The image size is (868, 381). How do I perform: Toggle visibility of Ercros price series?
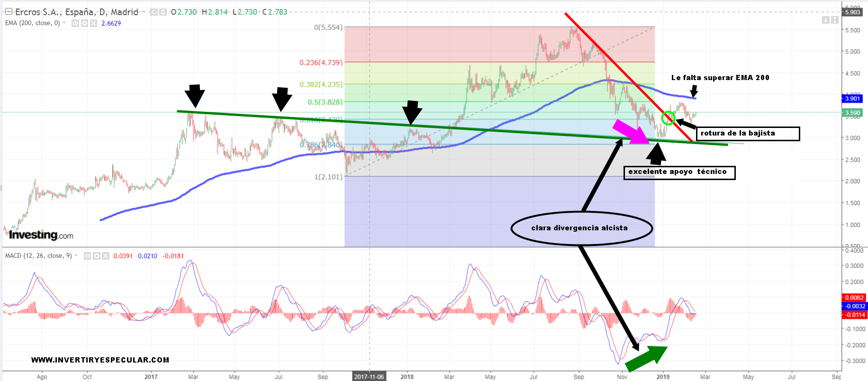coord(154,12)
